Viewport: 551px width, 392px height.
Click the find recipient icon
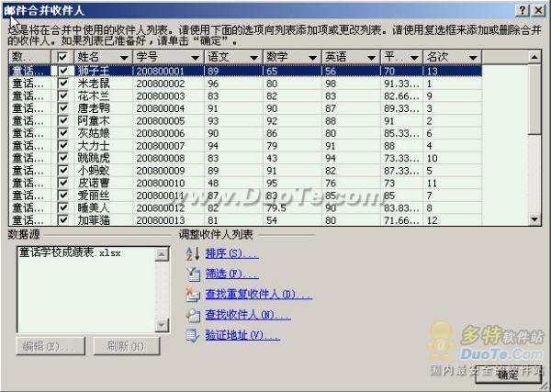point(193,316)
